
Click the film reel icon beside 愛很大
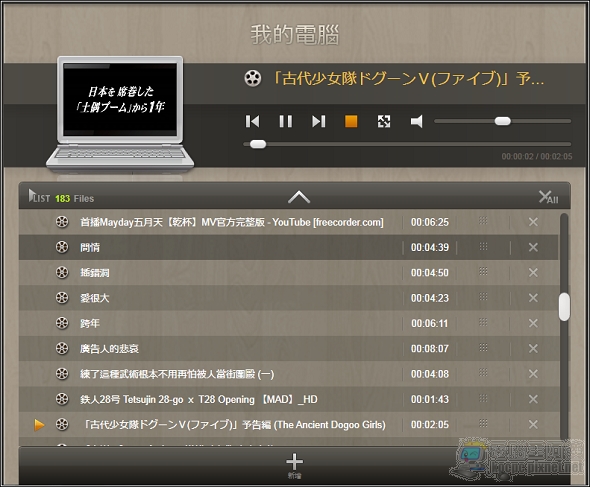pos(62,298)
